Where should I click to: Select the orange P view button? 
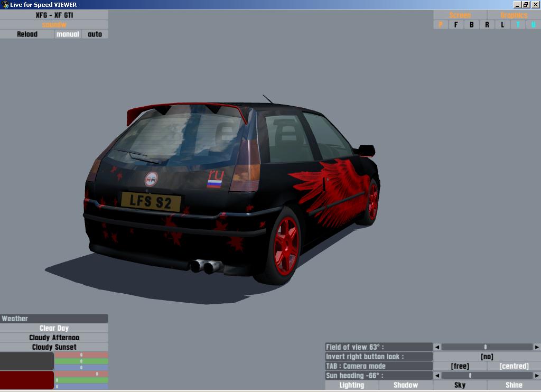[x=441, y=24]
